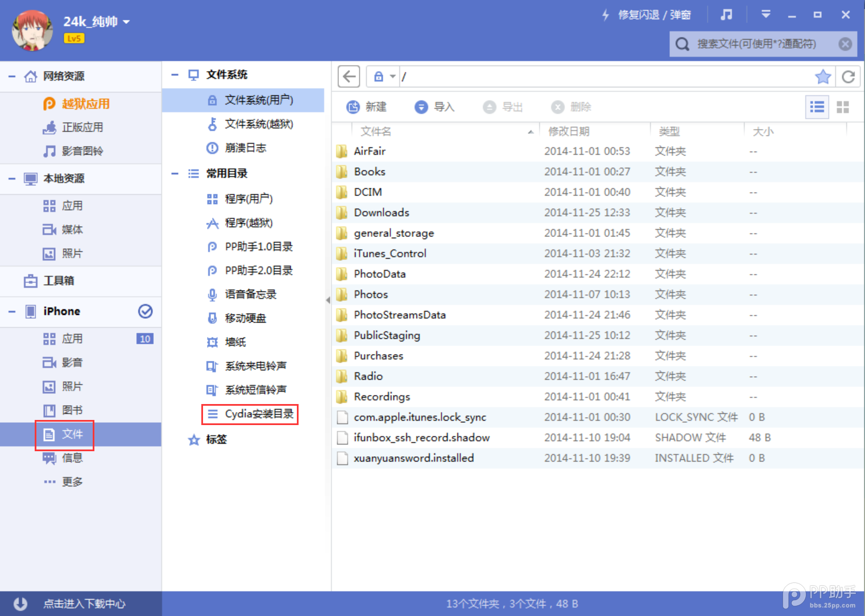Image resolution: width=865 pixels, height=616 pixels.
Task: Open iPhone 应用 with badge 10
Action: [x=81, y=339]
